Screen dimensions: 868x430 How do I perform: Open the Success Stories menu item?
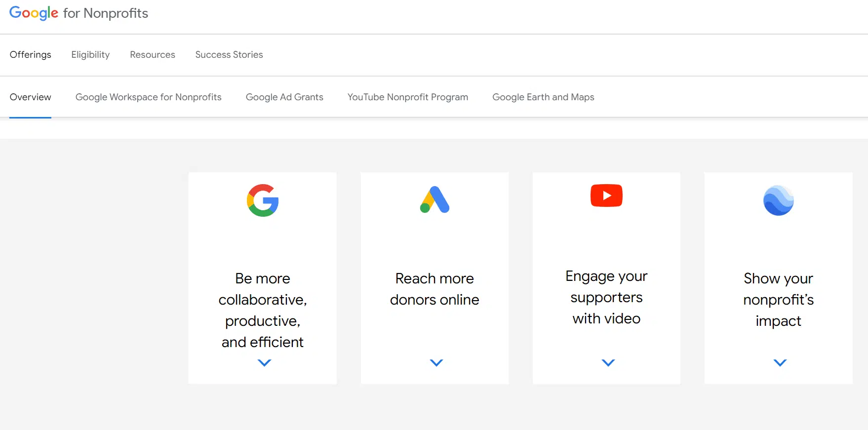229,55
